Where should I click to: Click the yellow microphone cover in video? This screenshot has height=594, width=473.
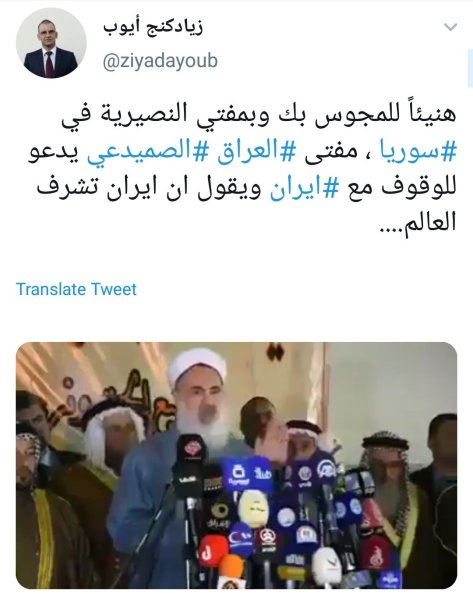253,509
